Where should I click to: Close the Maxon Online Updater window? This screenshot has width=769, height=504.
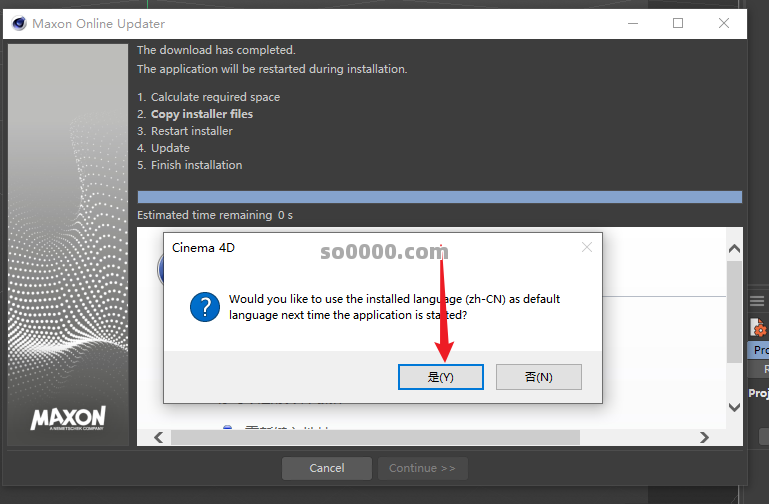point(724,23)
